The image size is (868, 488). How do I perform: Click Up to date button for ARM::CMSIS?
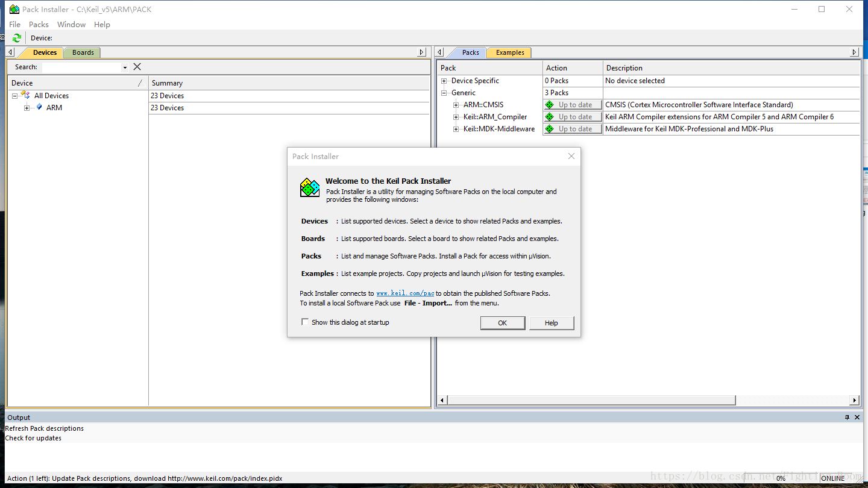point(573,105)
